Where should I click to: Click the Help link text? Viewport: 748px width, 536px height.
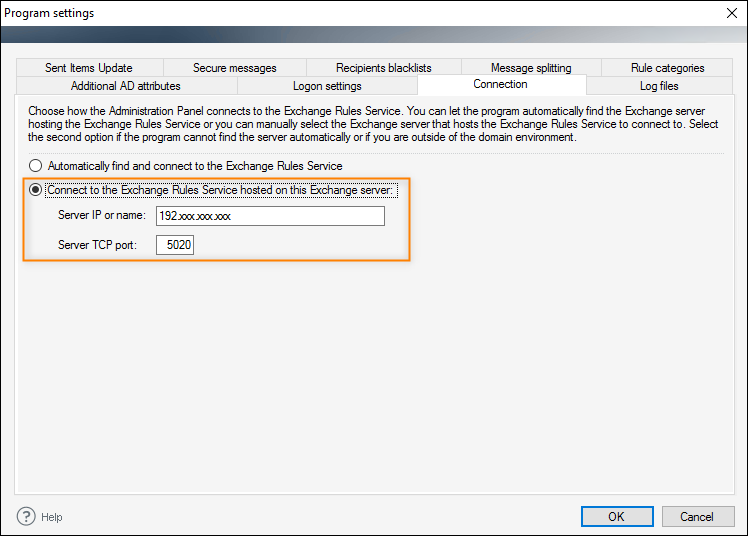pyautogui.click(x=52, y=517)
